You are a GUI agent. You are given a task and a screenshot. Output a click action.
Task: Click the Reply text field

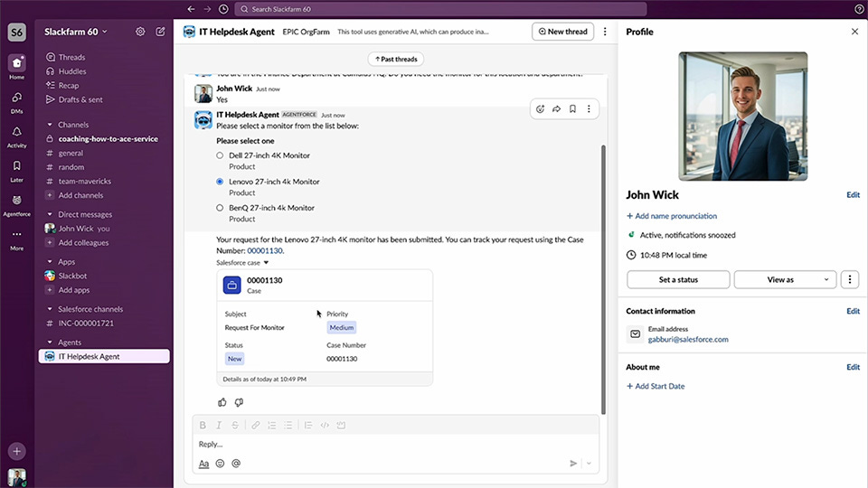(396, 444)
